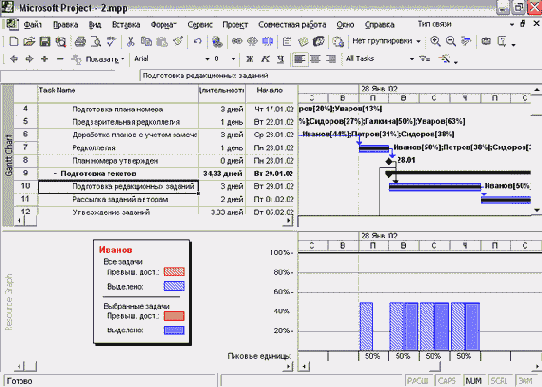
Task: Open the Сервис menu
Action: [x=200, y=25]
